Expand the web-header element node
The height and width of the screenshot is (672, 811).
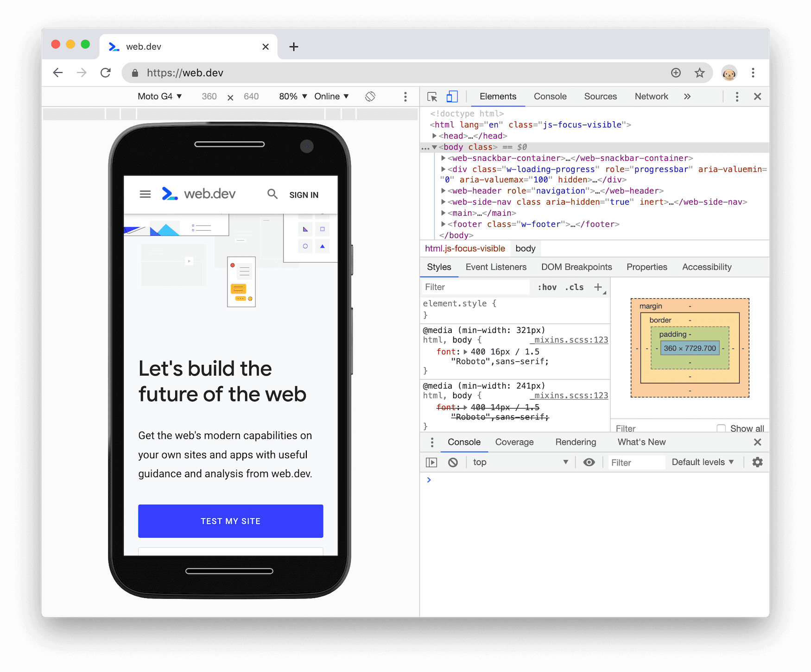point(444,190)
